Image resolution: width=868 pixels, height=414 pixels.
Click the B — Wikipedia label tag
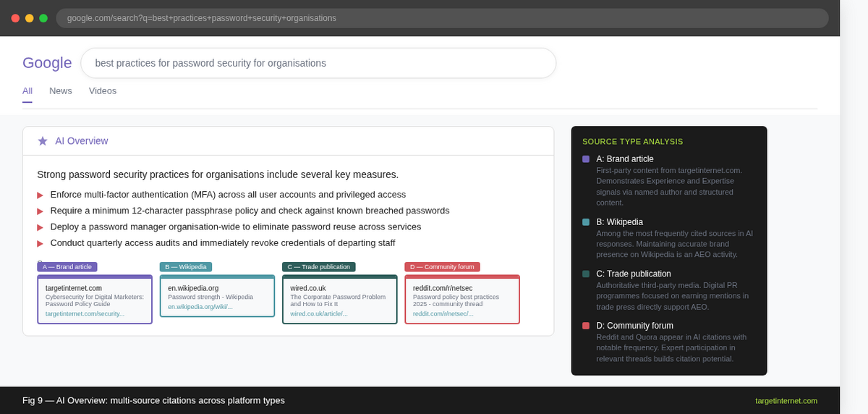(x=186, y=267)
